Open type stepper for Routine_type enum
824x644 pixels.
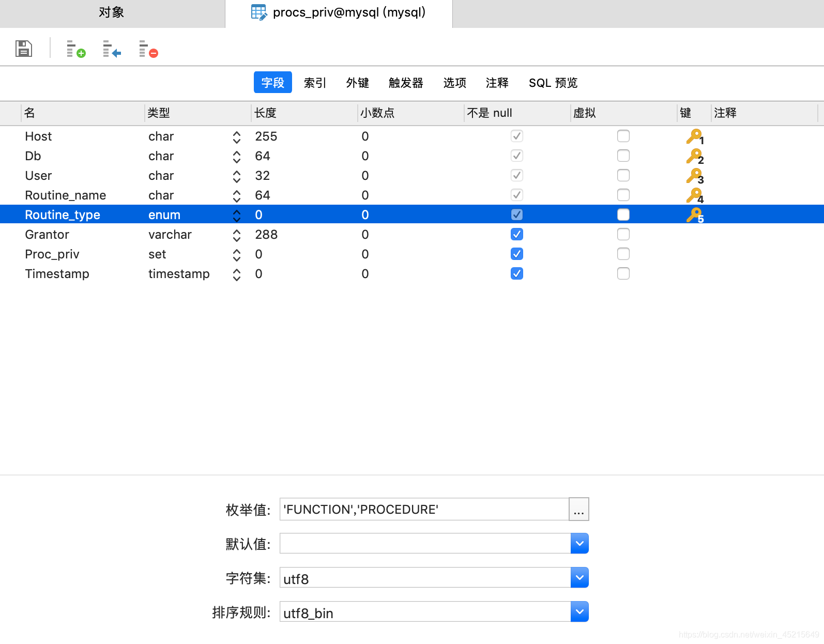[x=237, y=216]
